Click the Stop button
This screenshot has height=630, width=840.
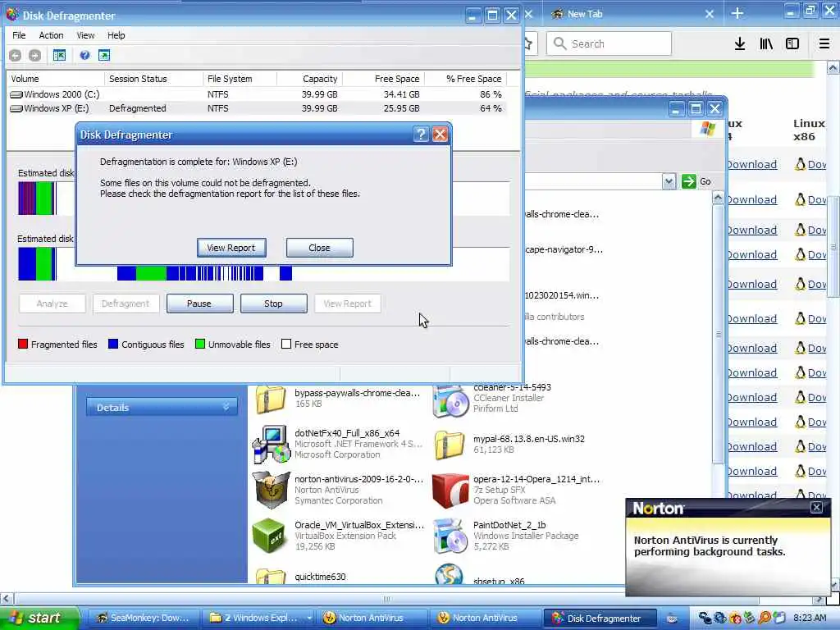point(273,304)
